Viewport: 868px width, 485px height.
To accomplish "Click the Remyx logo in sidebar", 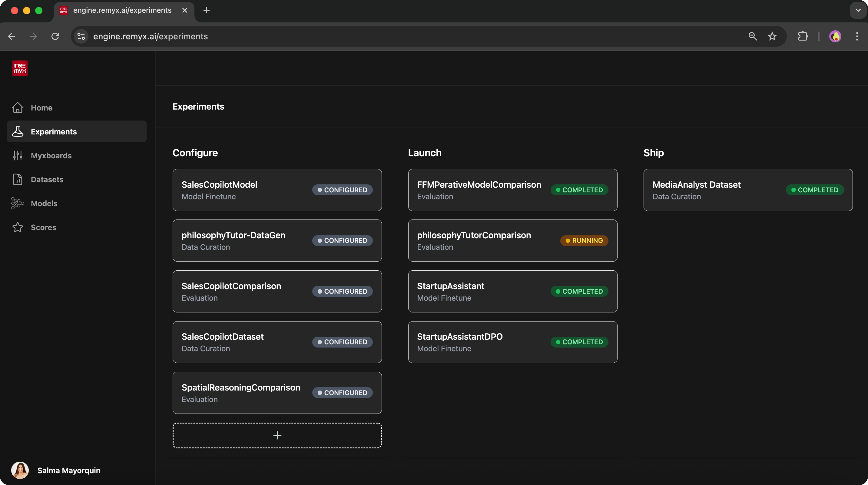I will tap(20, 68).
